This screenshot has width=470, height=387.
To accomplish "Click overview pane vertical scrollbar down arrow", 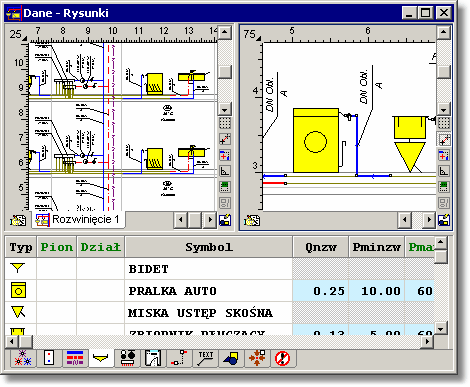I will click(x=225, y=109).
